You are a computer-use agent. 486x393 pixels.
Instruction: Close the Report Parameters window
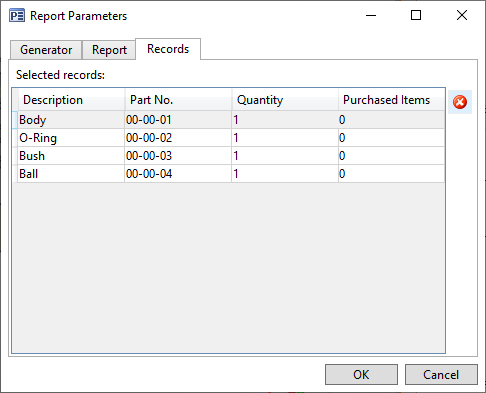[x=462, y=15]
